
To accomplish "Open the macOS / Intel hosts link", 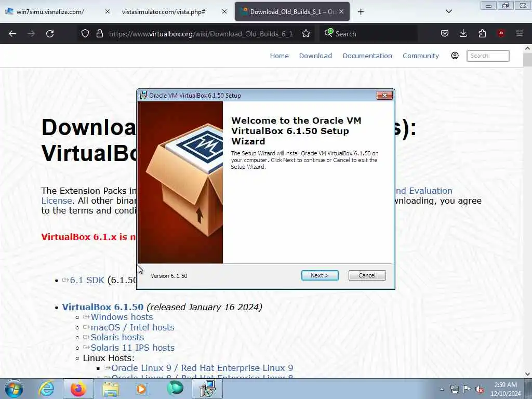I will [x=132, y=327].
